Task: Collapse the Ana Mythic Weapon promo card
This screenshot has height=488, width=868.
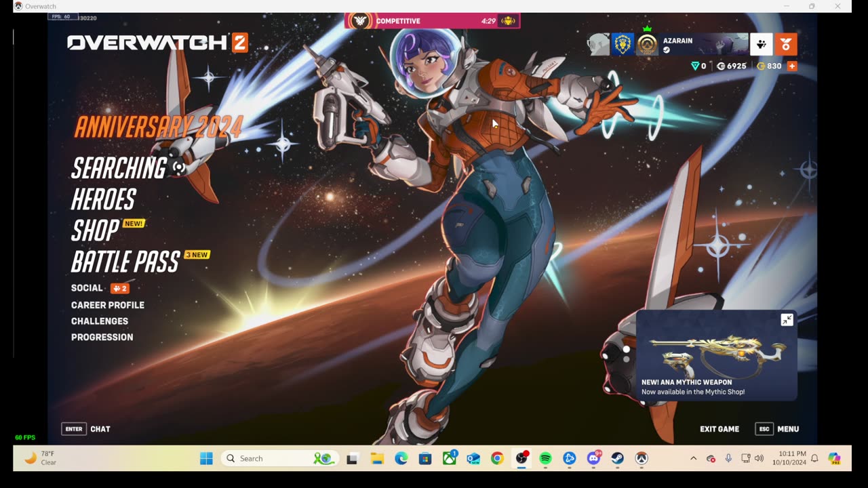Action: coord(787,320)
